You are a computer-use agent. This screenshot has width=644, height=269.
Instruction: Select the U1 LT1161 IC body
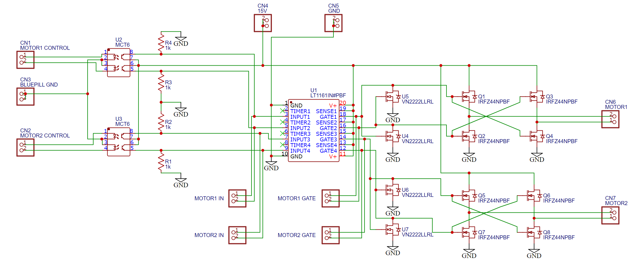coord(313,131)
